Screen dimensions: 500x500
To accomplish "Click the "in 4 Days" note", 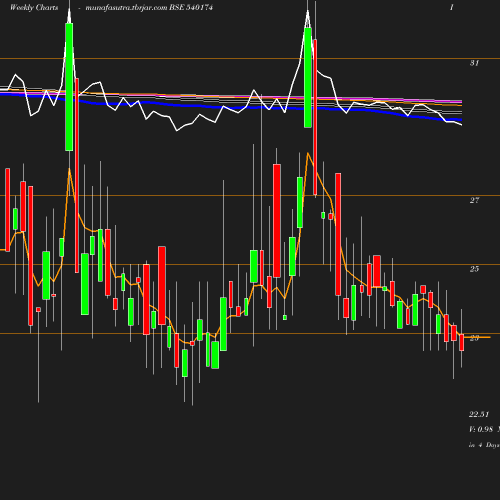I will click(484, 445).
